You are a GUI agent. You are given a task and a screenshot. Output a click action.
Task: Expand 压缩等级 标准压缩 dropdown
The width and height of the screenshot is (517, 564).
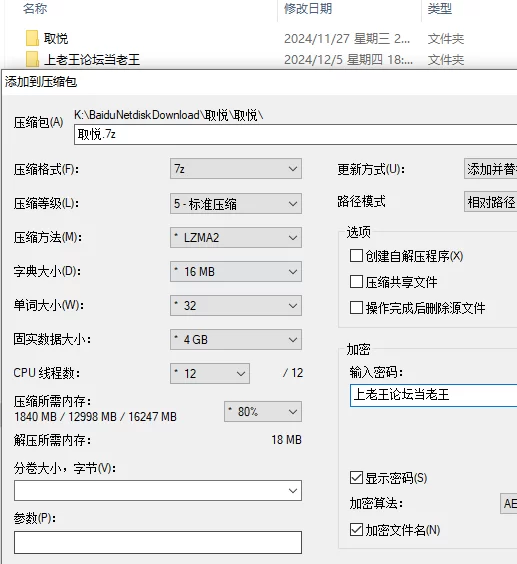tap(236, 204)
